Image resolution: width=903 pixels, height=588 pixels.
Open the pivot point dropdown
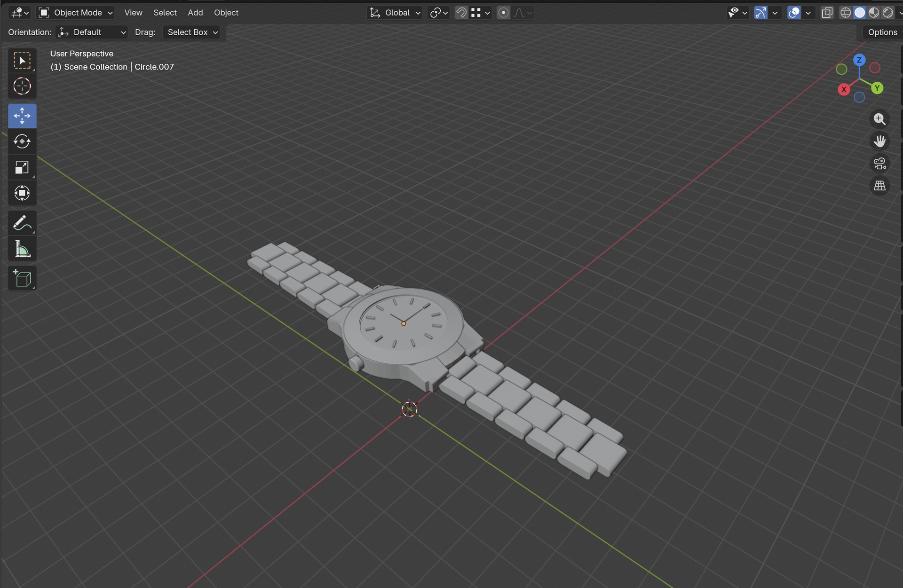(439, 13)
